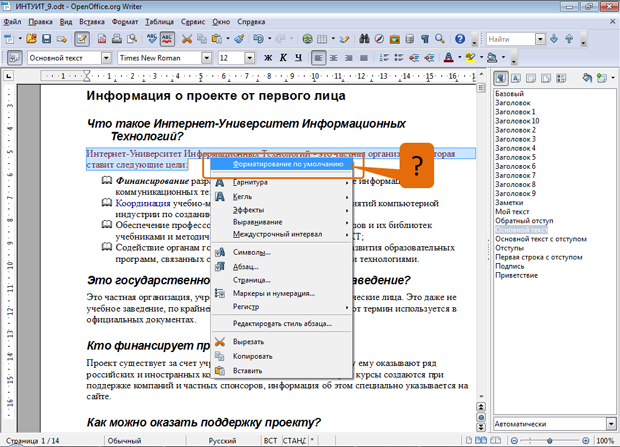Click the Cut scissors toolbar icon
The image size is (620, 447).
[187, 39]
